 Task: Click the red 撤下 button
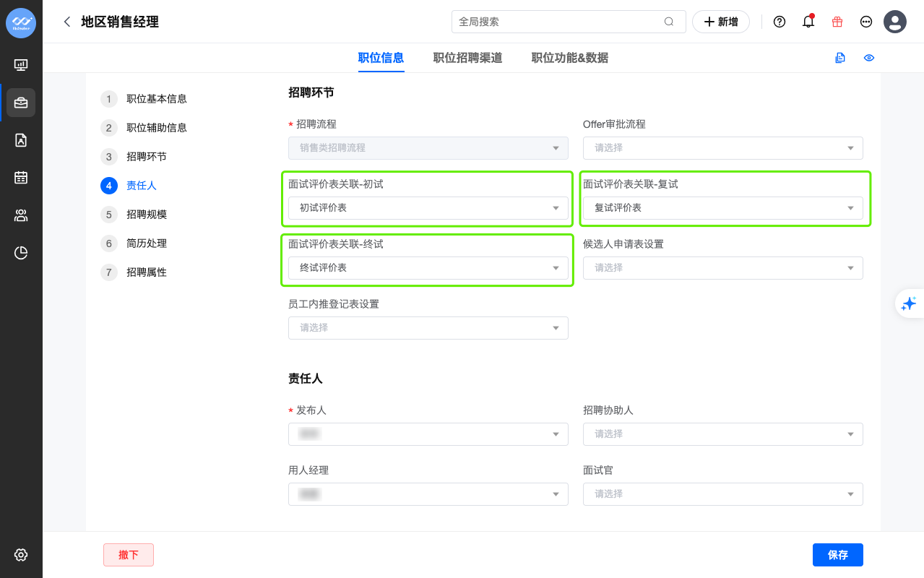[x=129, y=555]
